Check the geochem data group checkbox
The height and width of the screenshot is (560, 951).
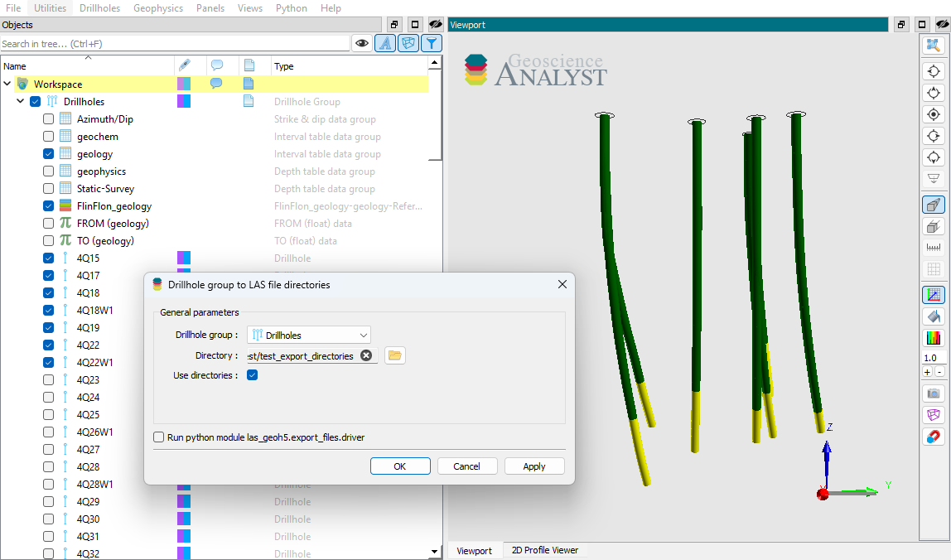49,137
